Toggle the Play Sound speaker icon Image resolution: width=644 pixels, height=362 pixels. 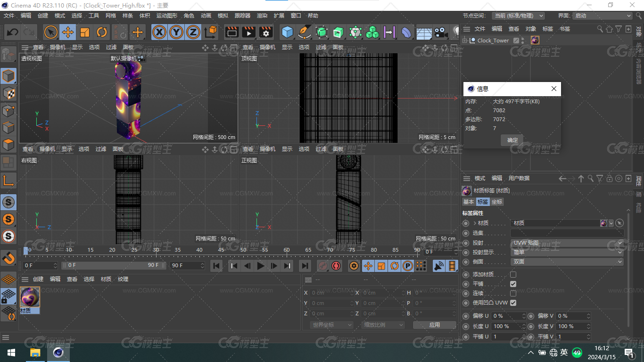click(439, 266)
